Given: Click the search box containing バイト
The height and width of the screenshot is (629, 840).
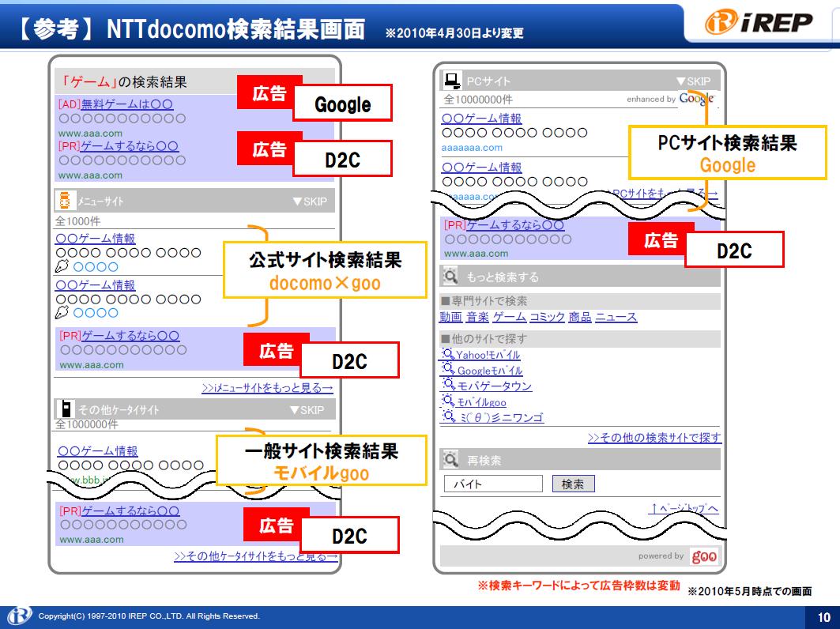Looking at the screenshot, I should point(493,484).
